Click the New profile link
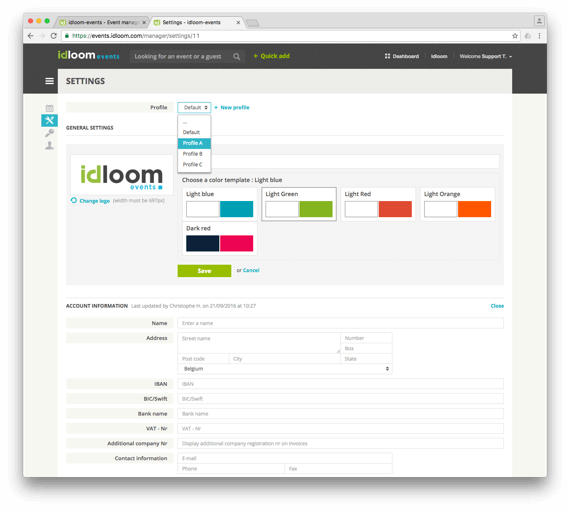Screen dimensions: 570x510 pos(235,107)
